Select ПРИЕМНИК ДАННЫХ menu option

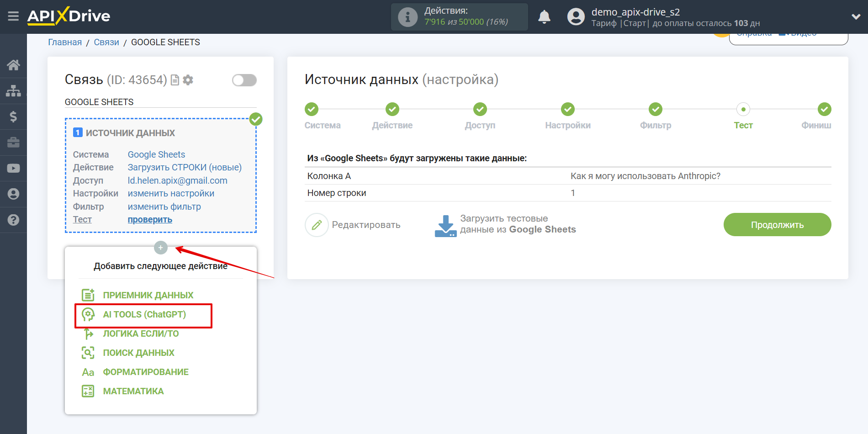(148, 295)
